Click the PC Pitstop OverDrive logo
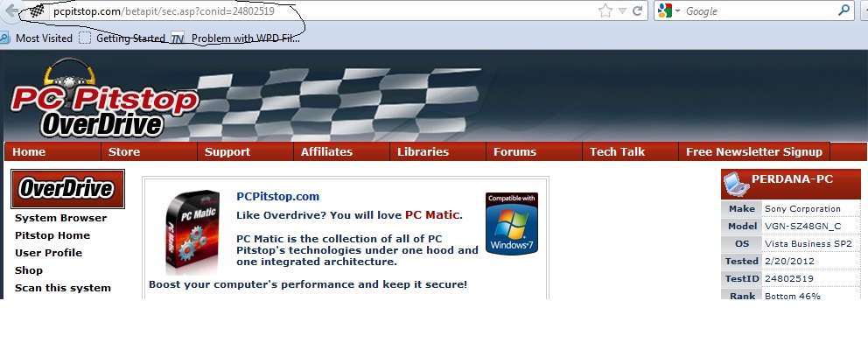868x364 pixels. click(x=104, y=100)
